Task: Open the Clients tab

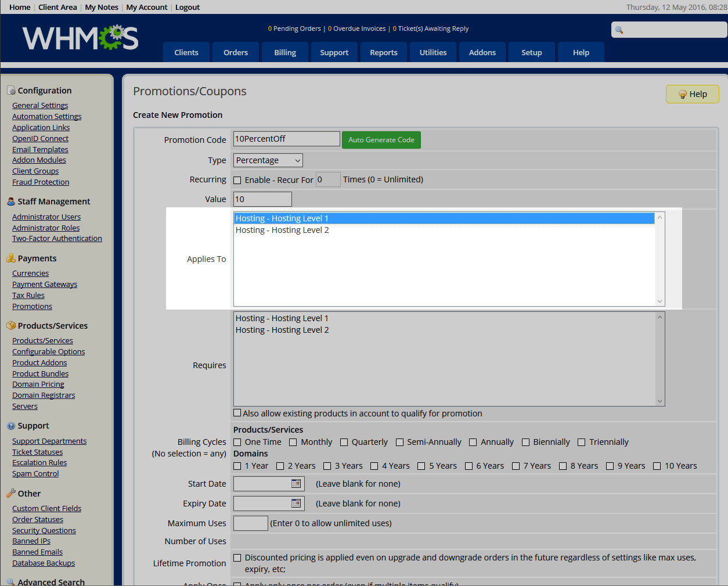Action: [186, 52]
